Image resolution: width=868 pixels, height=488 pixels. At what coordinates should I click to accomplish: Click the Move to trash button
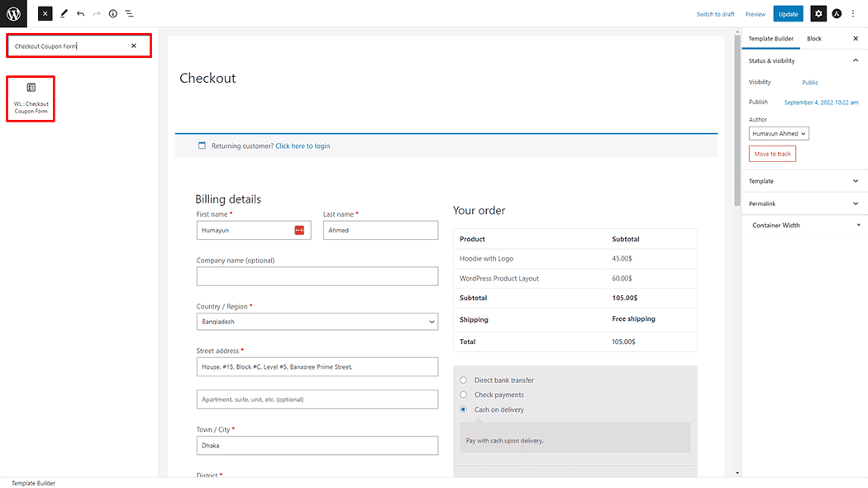click(772, 154)
